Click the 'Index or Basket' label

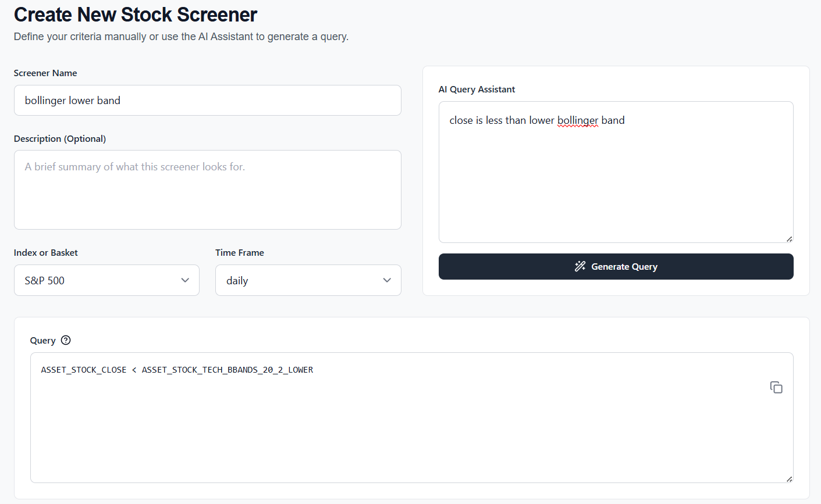pos(46,253)
